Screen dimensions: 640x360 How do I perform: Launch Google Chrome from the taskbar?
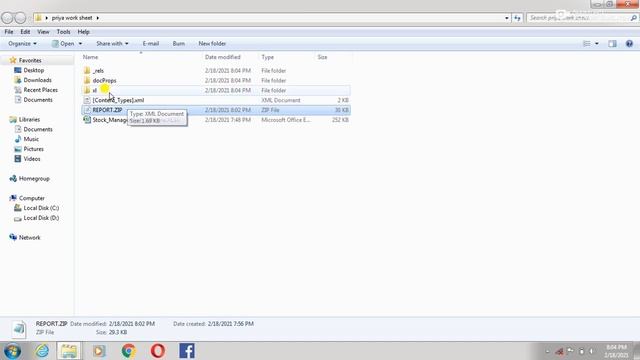129,351
